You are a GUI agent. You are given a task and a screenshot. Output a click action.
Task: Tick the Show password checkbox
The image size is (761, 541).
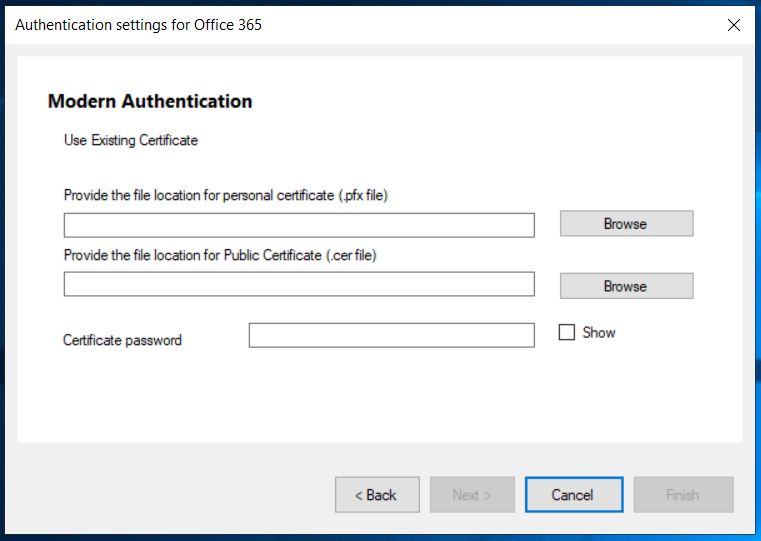click(566, 332)
